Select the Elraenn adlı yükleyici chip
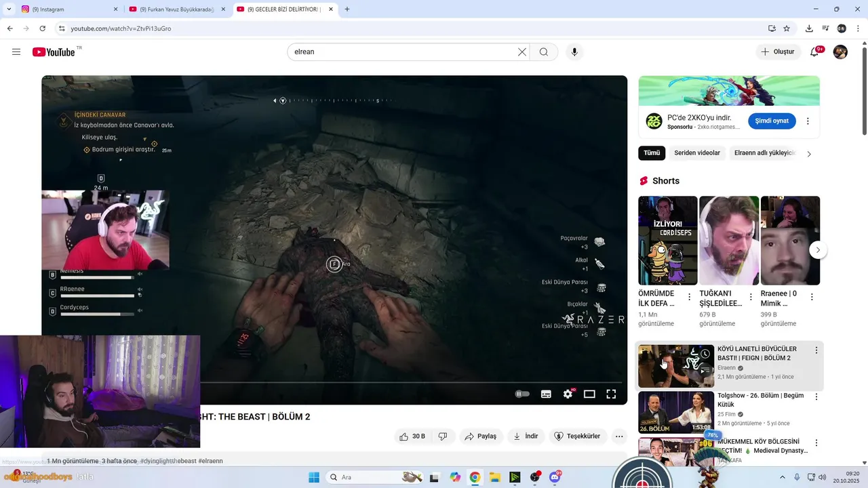The width and height of the screenshot is (868, 488). 765,153
